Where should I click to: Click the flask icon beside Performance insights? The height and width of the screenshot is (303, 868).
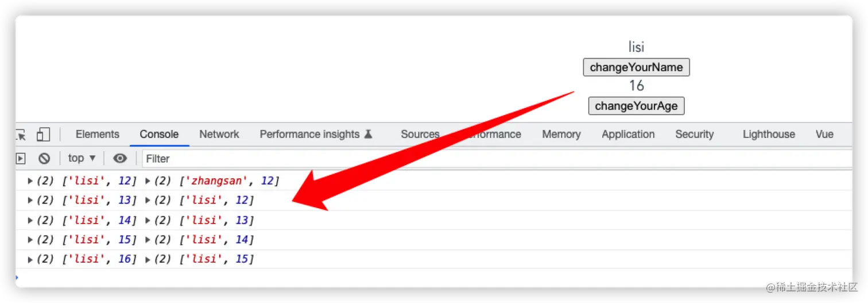pos(369,134)
